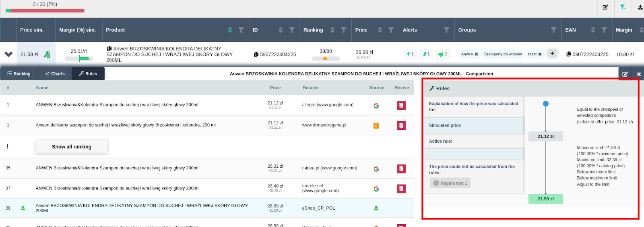Click the Szampony do włosów group tag
The height and width of the screenshot is (227, 644).
503,54
